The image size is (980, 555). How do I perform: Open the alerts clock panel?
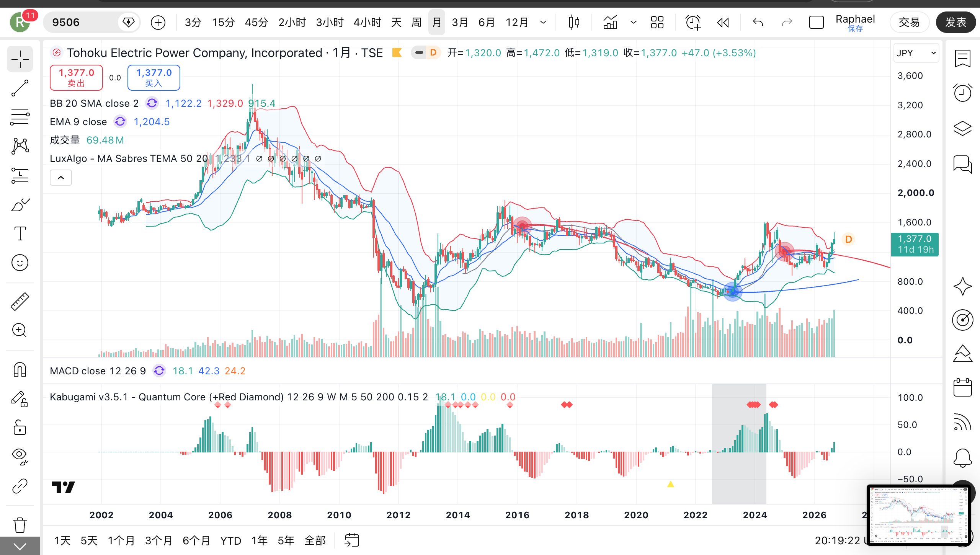click(962, 93)
